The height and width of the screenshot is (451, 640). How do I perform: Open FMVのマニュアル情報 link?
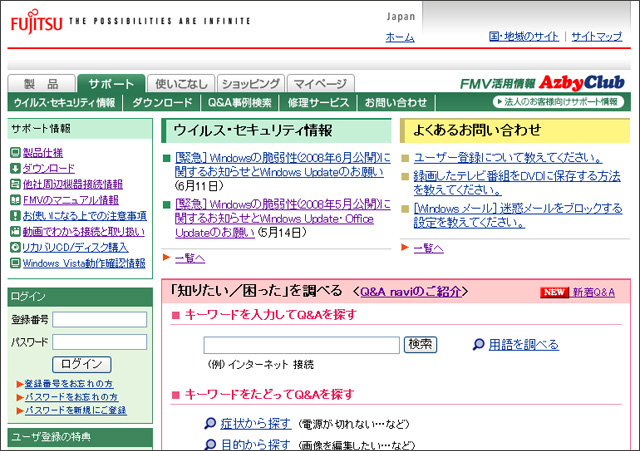(x=71, y=200)
